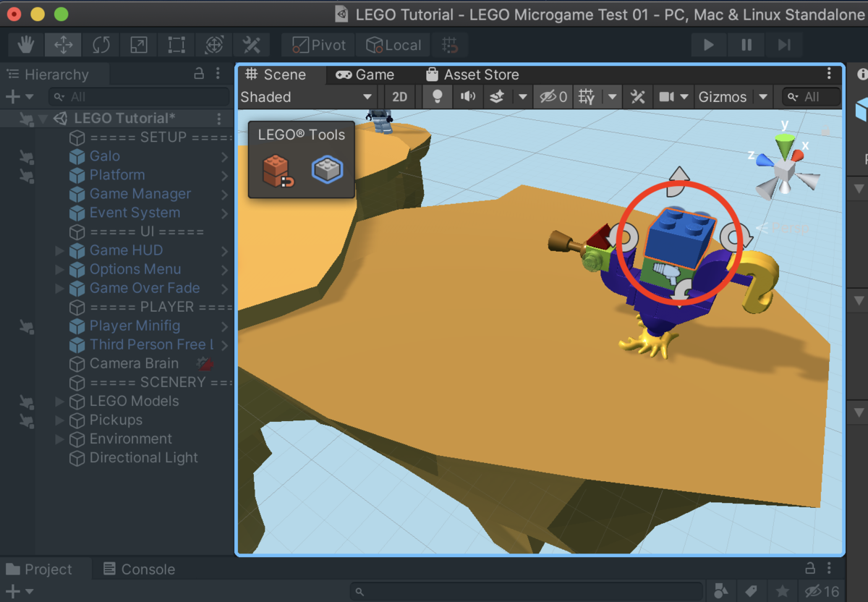Toggle Gizmos in scene view
The height and width of the screenshot is (602, 868).
pyautogui.click(x=723, y=97)
